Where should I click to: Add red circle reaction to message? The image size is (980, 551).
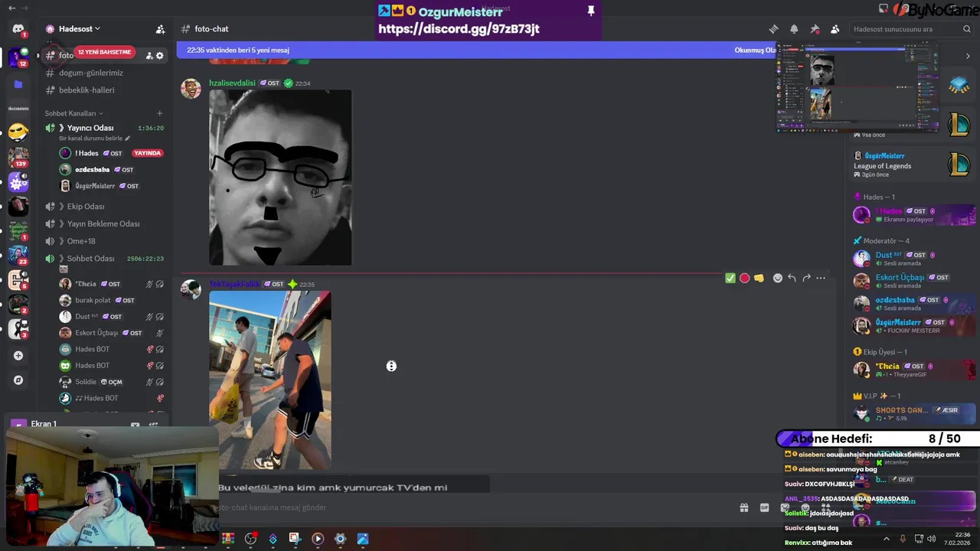pyautogui.click(x=744, y=278)
